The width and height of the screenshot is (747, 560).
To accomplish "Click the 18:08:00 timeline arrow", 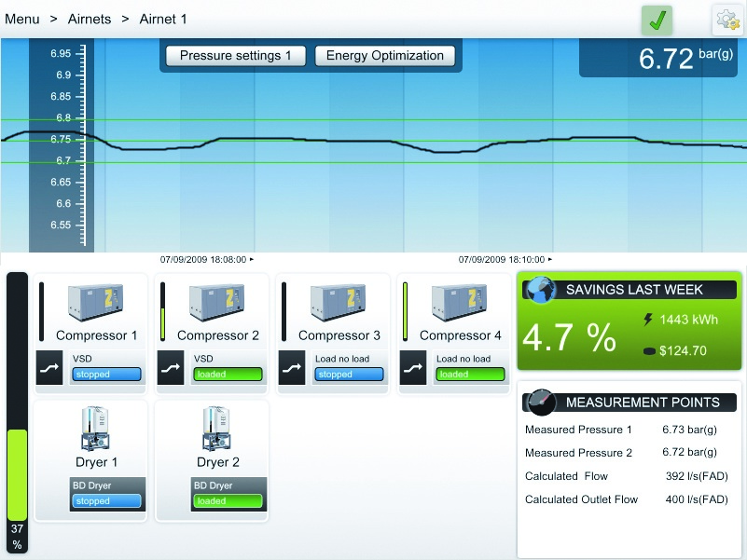I will pyautogui.click(x=252, y=260).
